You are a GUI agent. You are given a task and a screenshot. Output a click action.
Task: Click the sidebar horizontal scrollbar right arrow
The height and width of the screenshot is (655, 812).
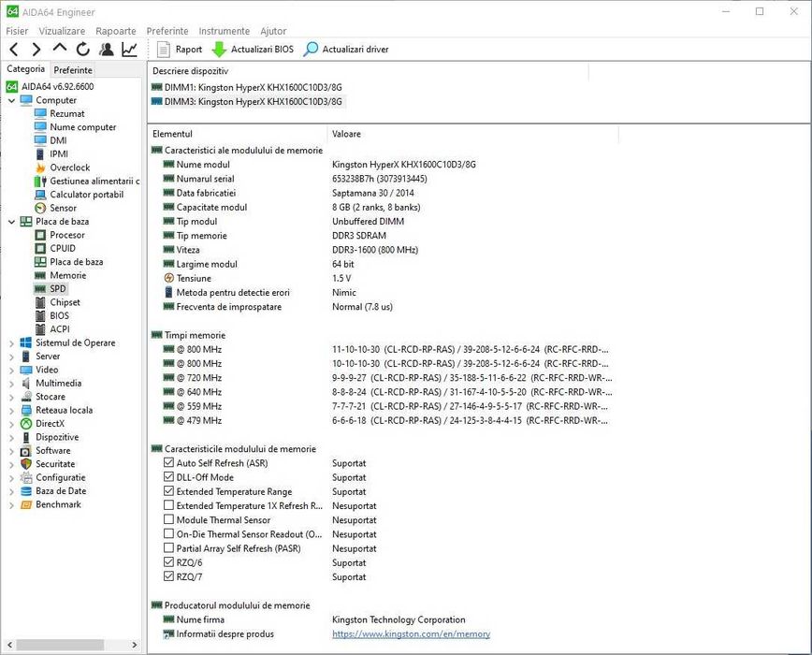pyautogui.click(x=134, y=645)
